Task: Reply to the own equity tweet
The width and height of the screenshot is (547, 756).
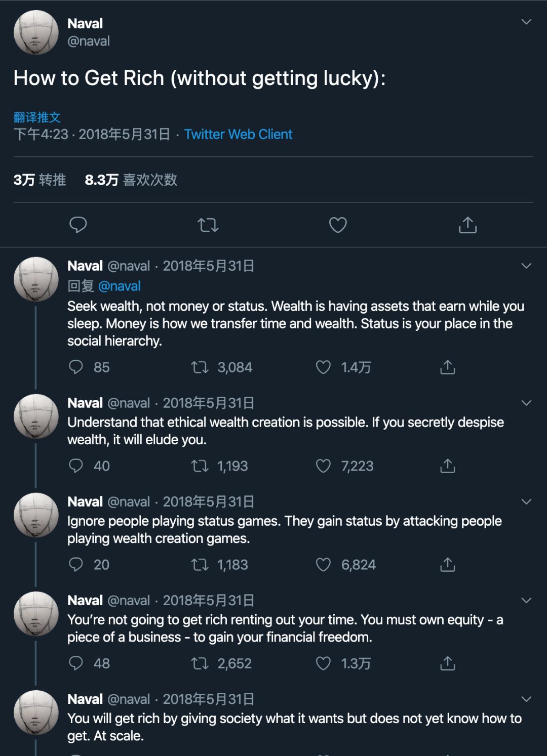Action: (x=76, y=663)
